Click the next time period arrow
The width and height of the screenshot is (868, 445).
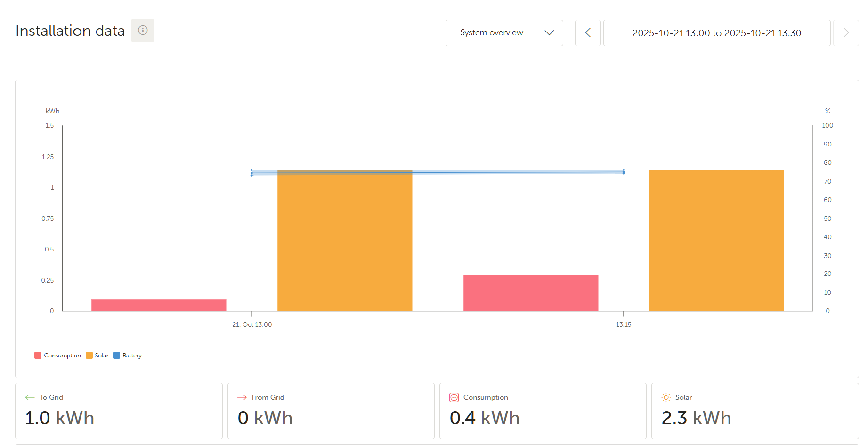tap(845, 33)
